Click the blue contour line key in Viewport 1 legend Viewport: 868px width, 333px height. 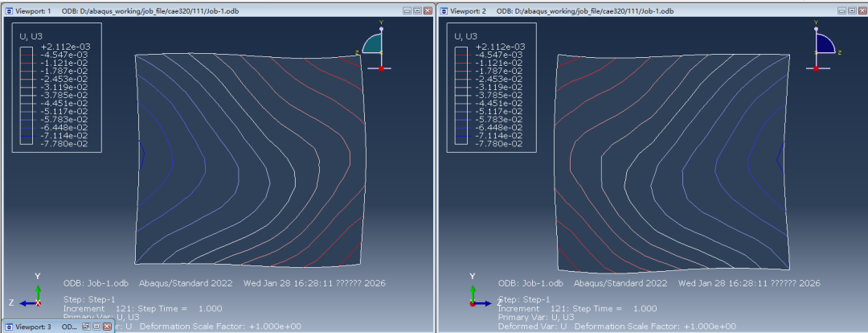click(x=27, y=135)
